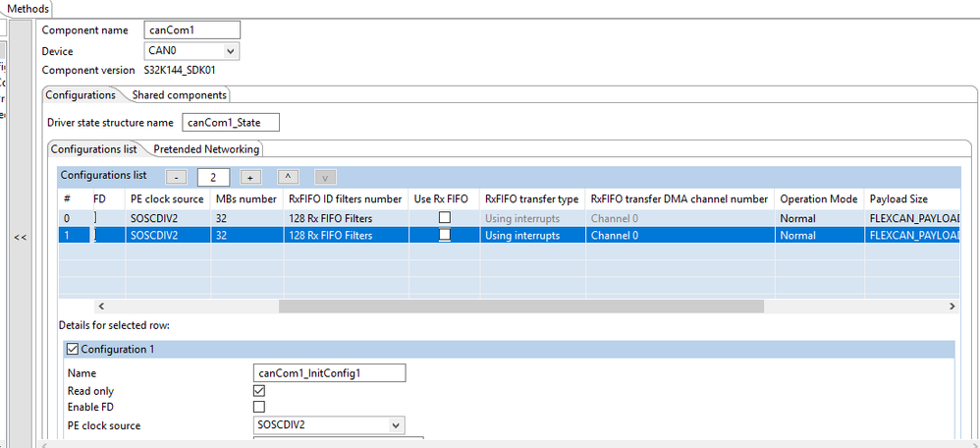The height and width of the screenshot is (448, 980).
Task: Click the MBs number 32 in row 1
Action: click(x=246, y=235)
